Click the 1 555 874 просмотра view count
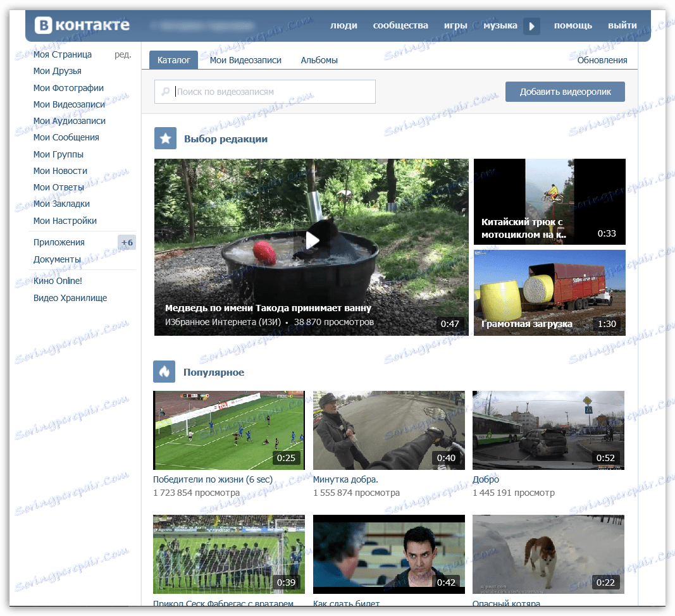Image resolution: width=675 pixels, height=616 pixels. coord(356,493)
